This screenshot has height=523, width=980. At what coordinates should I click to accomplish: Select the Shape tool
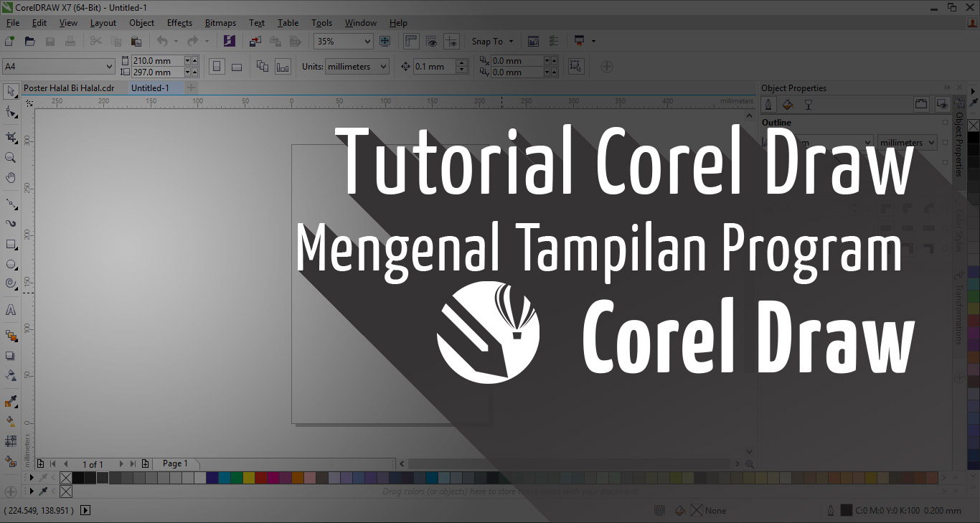(10, 112)
